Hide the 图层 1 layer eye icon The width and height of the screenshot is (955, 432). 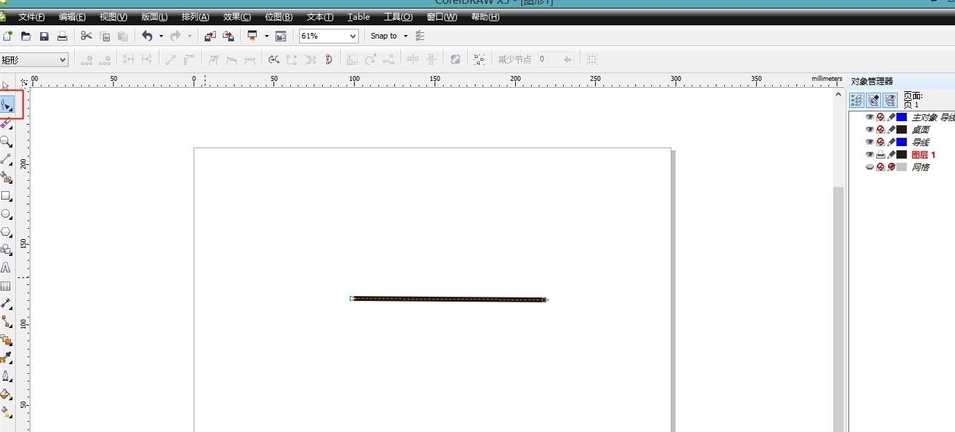[x=870, y=155]
